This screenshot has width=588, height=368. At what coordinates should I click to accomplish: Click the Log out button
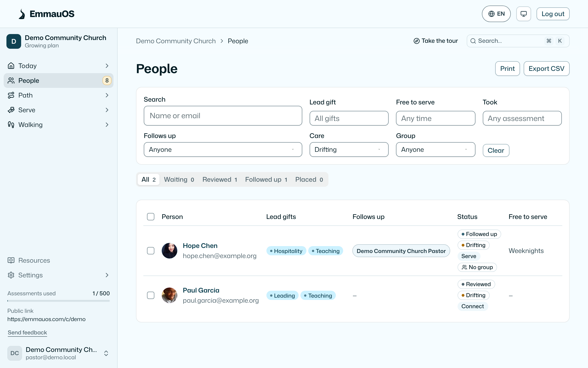tap(553, 14)
